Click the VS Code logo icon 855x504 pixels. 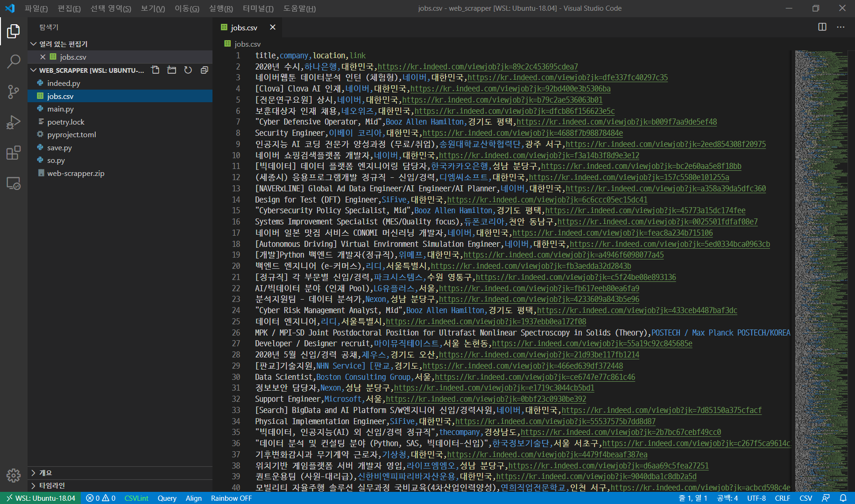tap(10, 8)
